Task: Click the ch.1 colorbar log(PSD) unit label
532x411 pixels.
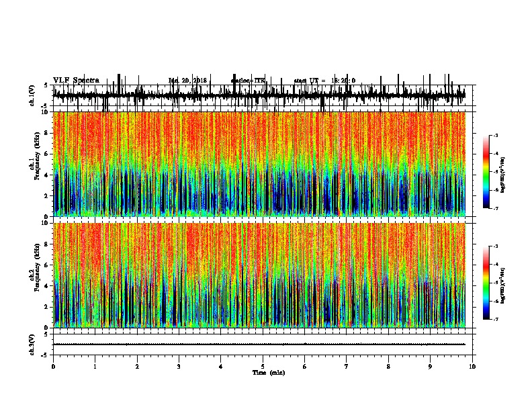Action: (503, 175)
